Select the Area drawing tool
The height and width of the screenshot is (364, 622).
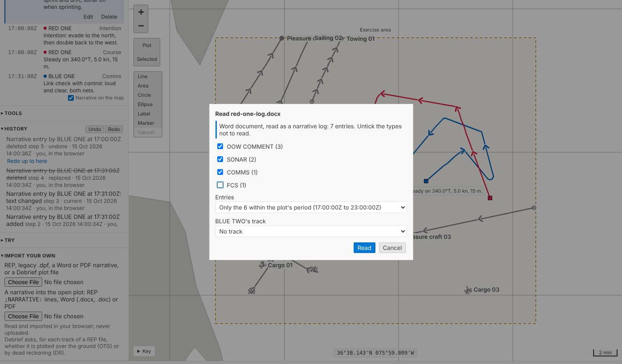click(148, 86)
